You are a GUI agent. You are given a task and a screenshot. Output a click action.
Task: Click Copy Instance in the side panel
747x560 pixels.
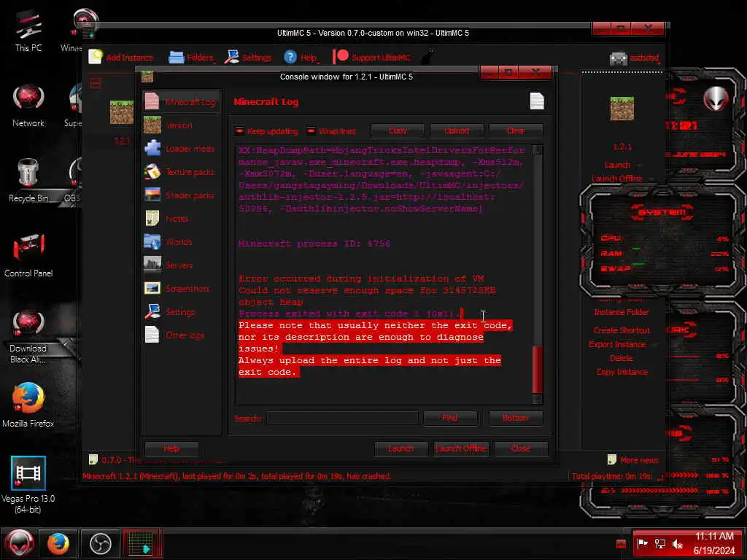pyautogui.click(x=622, y=372)
